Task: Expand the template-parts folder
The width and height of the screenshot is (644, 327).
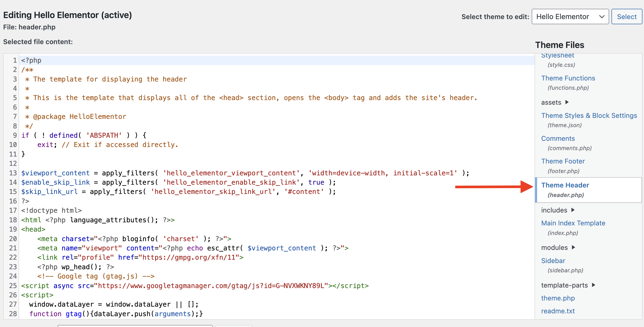Action: pos(568,285)
